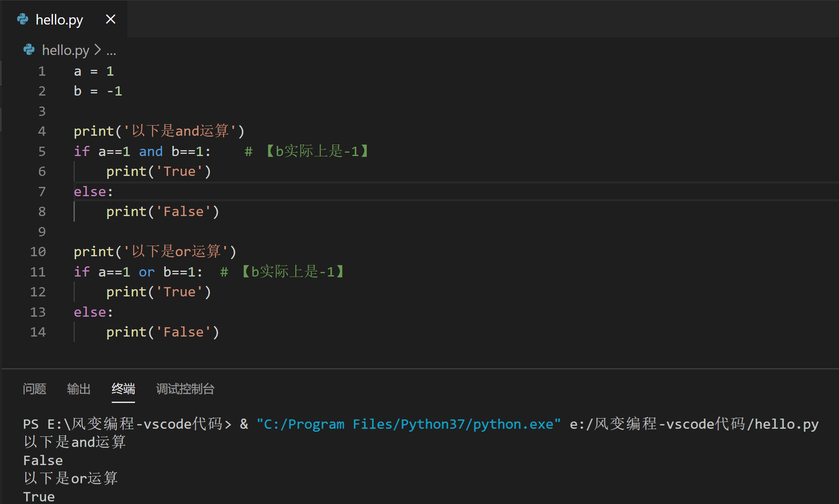Select the 终端 panel tab

123,389
